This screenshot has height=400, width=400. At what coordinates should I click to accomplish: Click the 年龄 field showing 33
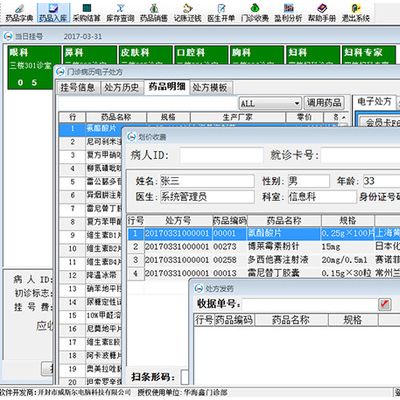point(381,181)
